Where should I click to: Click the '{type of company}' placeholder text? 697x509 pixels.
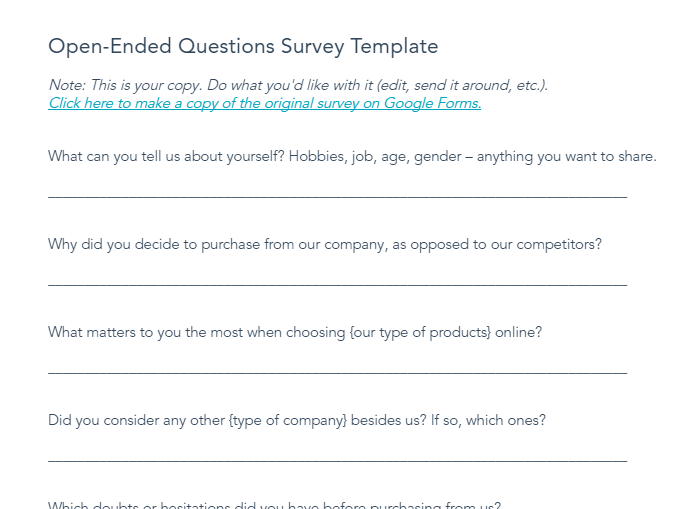[287, 421]
